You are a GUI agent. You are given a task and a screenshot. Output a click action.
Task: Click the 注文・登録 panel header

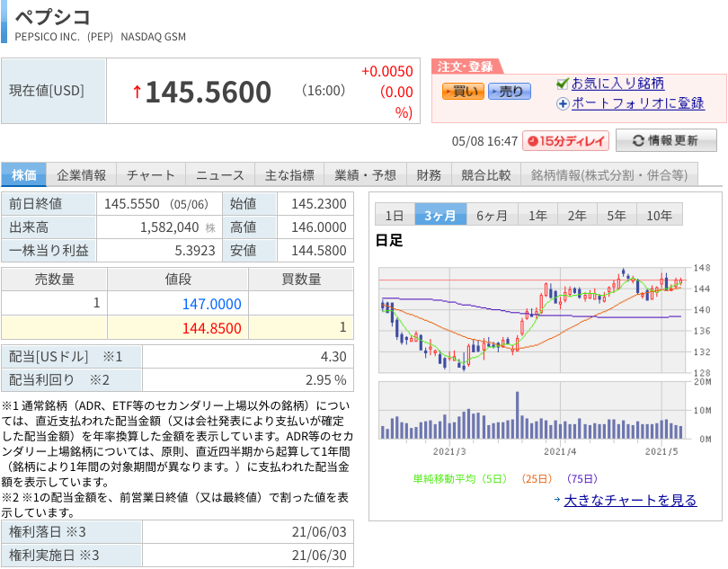(x=466, y=67)
